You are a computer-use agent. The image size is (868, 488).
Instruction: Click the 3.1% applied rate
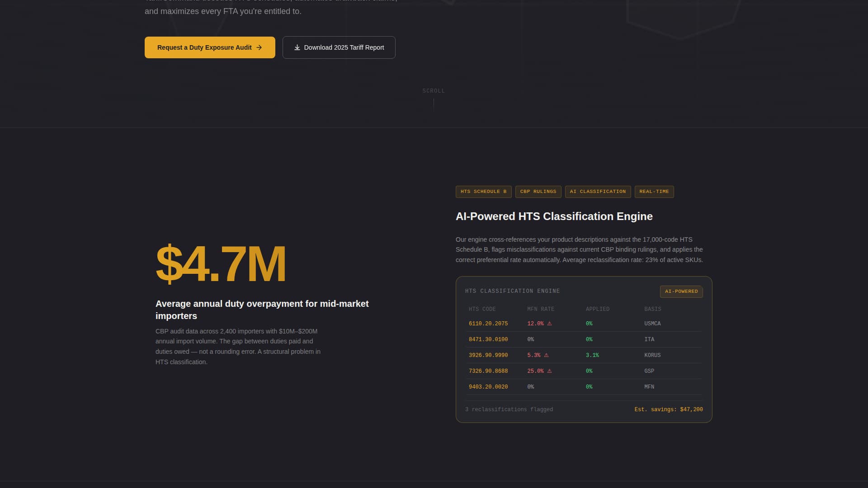pyautogui.click(x=592, y=355)
